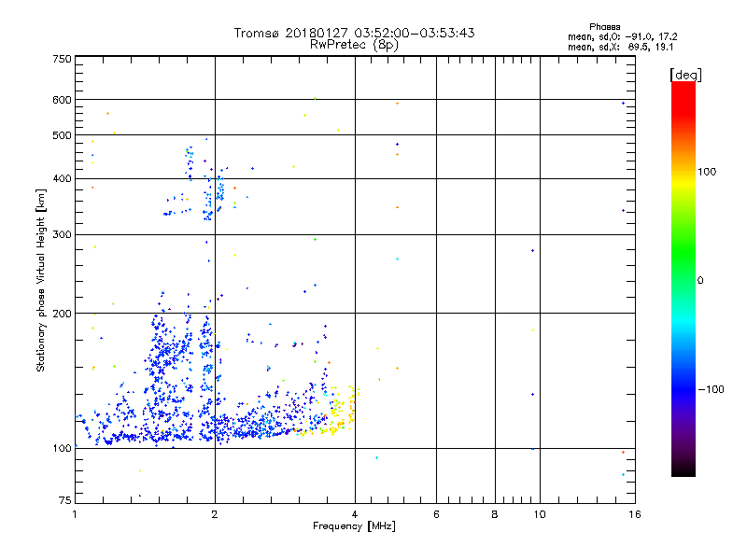Viewport: 747px width, 560px height.
Task: Click the y-axis '300' tick label
Action: (62, 235)
